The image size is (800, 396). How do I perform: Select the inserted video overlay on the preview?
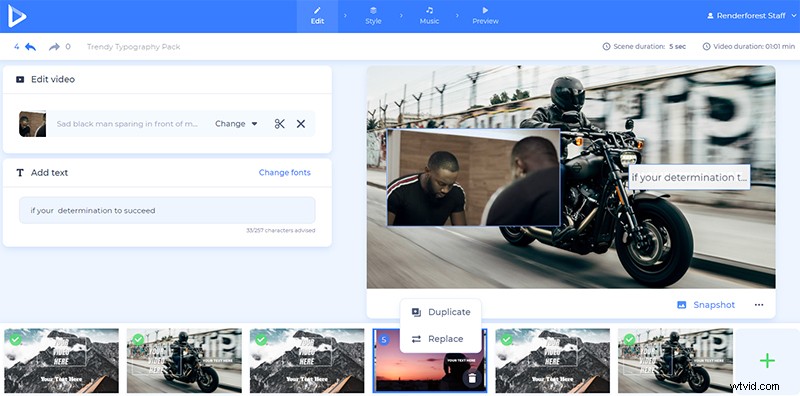tap(473, 178)
